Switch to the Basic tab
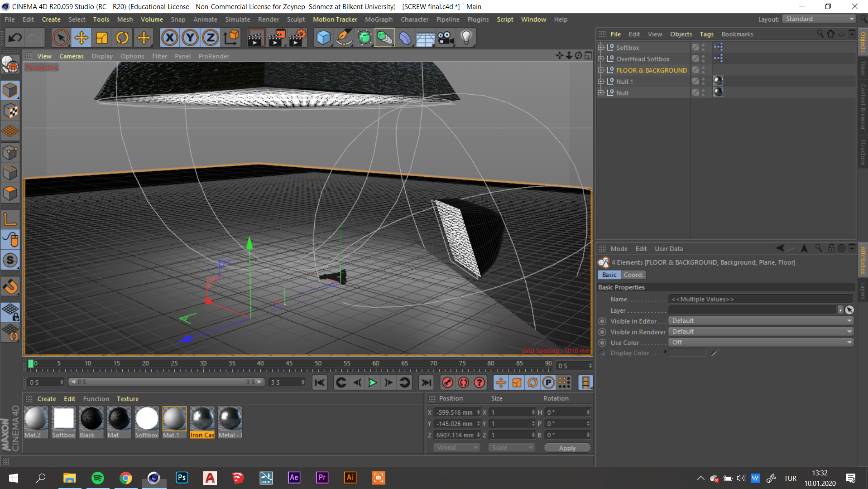This screenshot has height=489, width=868. click(609, 275)
